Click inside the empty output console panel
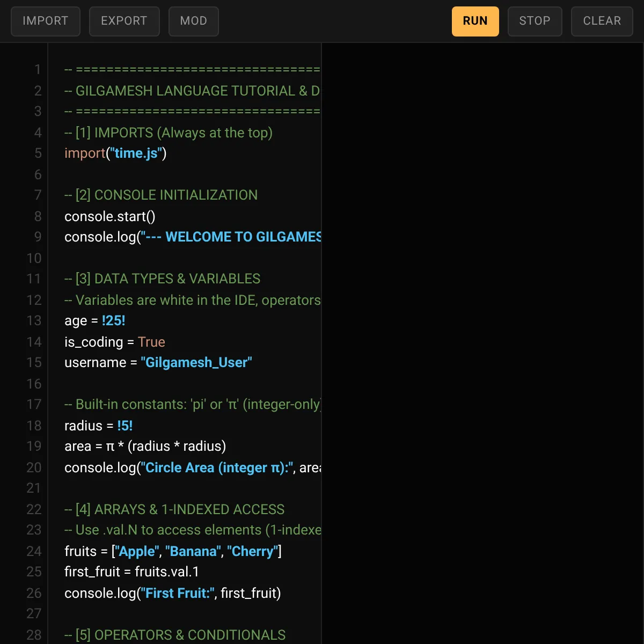 point(482,322)
